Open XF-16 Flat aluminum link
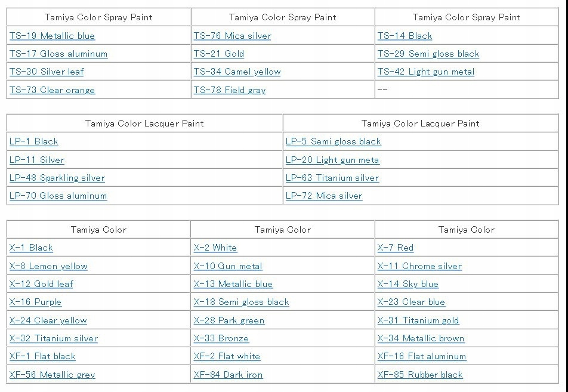Viewport: 568px width, 392px height. click(x=421, y=356)
